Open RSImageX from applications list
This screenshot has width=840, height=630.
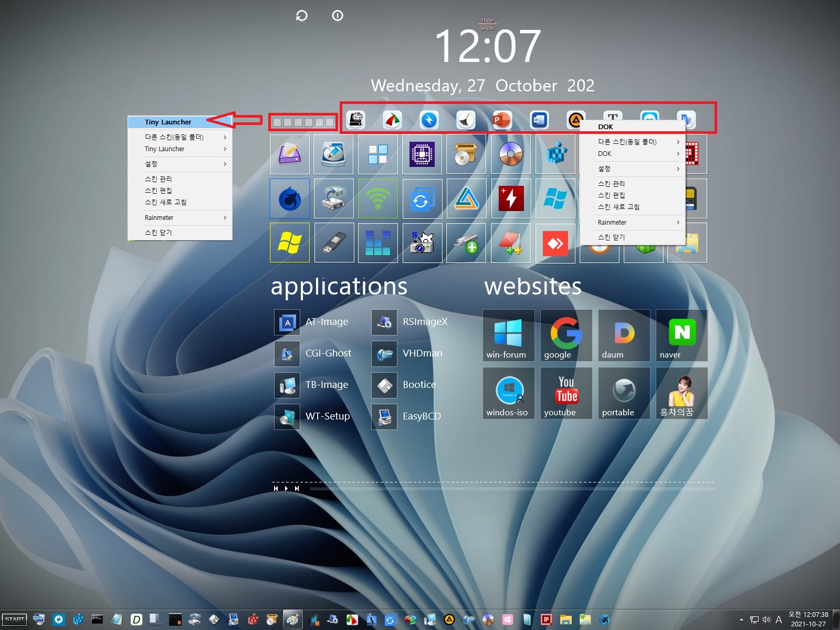(410, 322)
